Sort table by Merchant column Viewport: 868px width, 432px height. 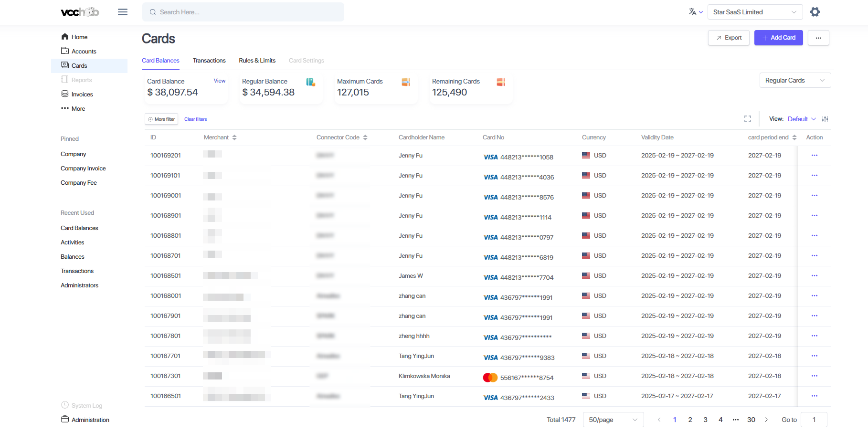point(234,137)
